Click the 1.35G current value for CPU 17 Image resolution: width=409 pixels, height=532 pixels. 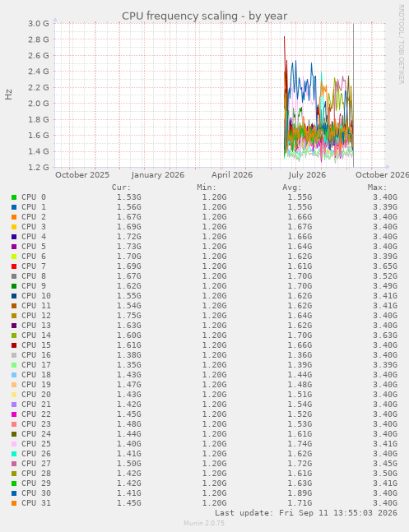(129, 365)
